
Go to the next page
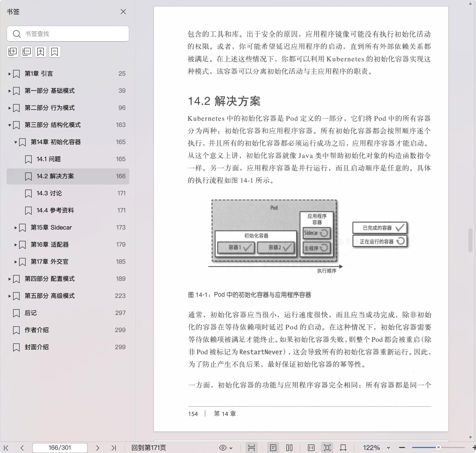tap(98, 448)
